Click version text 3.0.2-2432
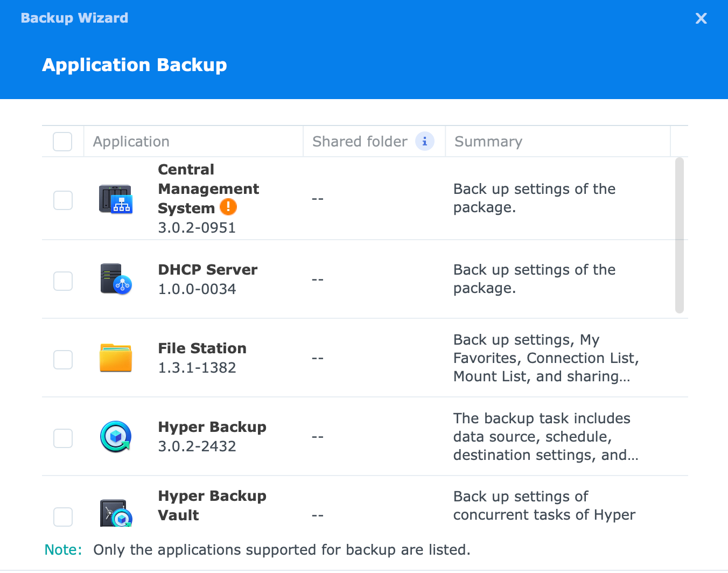The width and height of the screenshot is (728, 573). (197, 446)
